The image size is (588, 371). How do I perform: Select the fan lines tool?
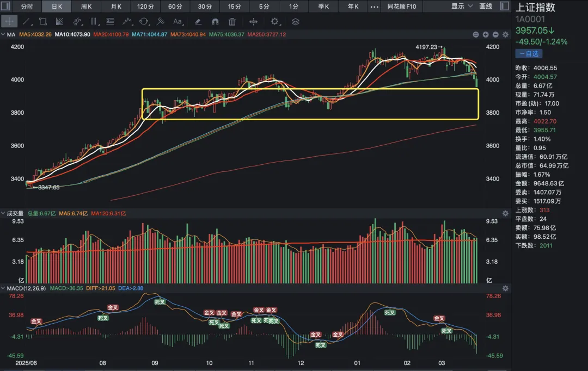click(59, 22)
